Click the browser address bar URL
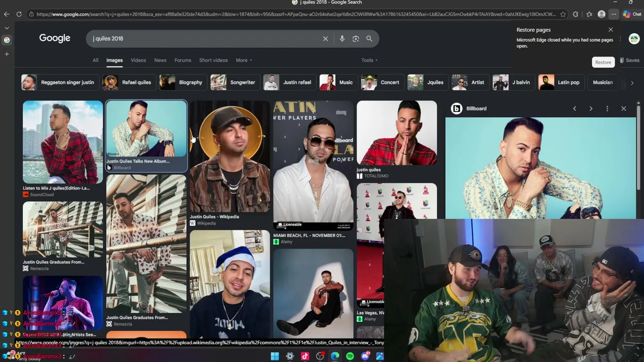644x362 pixels. (296, 14)
